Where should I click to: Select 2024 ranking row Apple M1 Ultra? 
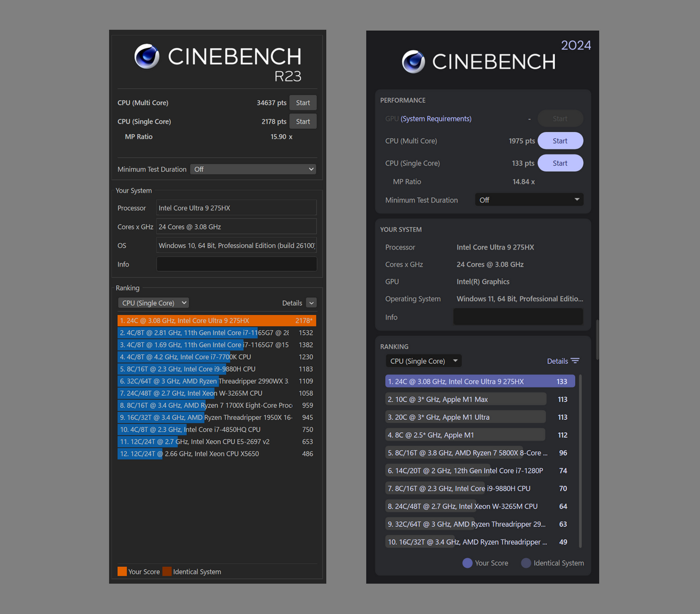[x=480, y=417]
